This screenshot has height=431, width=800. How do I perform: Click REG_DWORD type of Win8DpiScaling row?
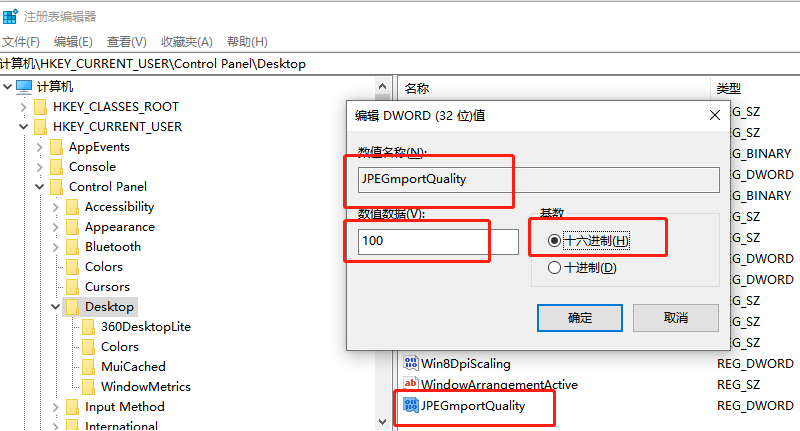tap(755, 364)
